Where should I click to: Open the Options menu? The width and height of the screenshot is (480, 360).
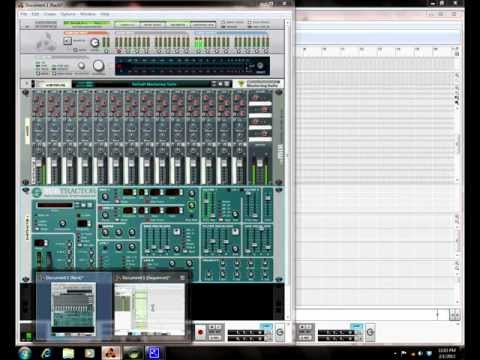[68, 14]
